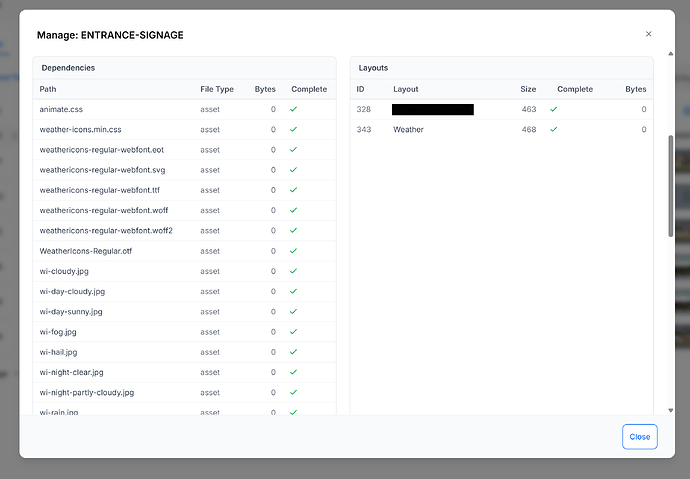690x479 pixels.
Task: Click the Close button
Action: point(639,437)
